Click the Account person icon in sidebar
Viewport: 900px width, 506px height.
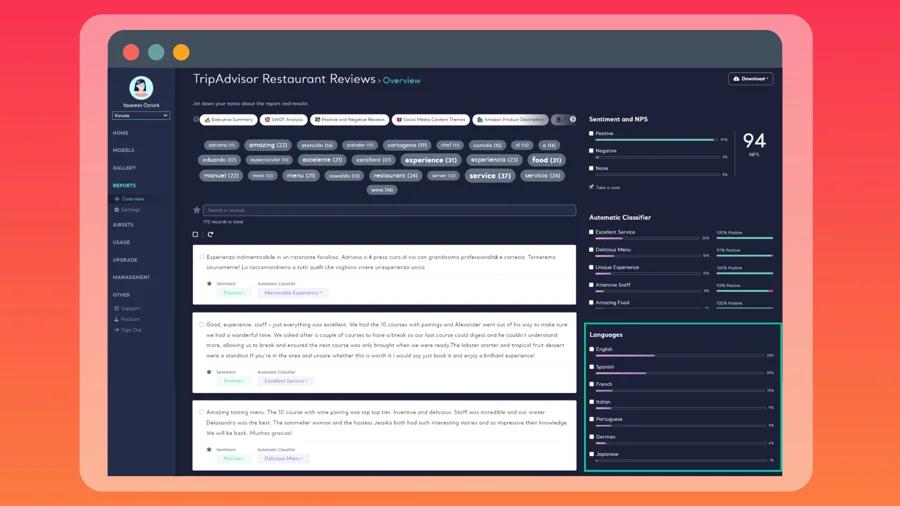pos(117,319)
